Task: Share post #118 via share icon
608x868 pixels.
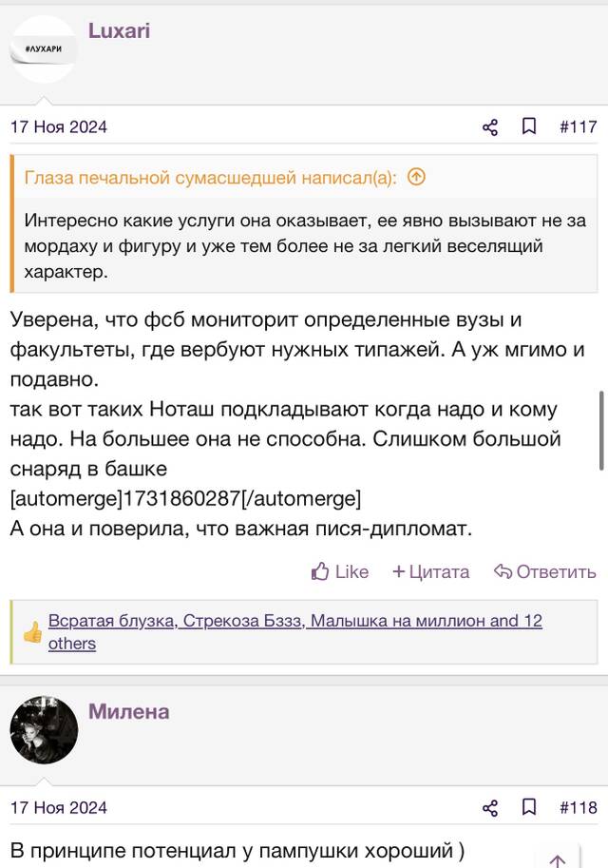Action: 490,808
